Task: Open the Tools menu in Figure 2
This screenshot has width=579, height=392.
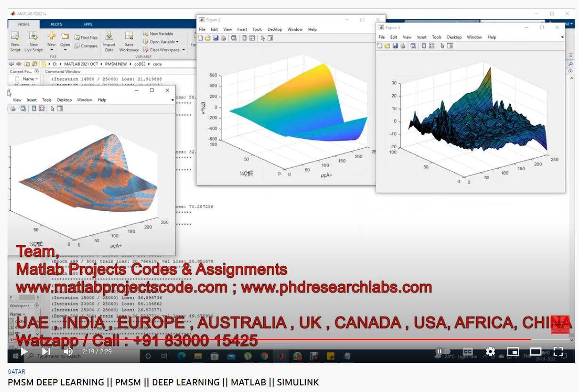Action: [x=257, y=29]
